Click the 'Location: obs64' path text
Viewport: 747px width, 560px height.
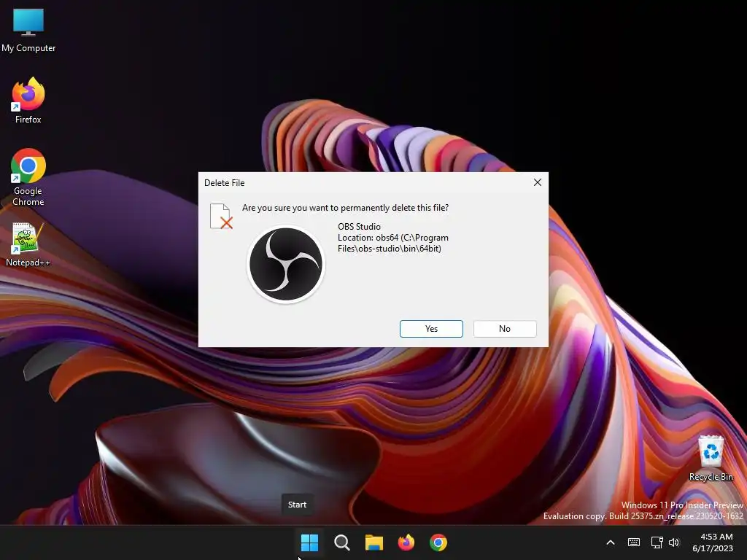[x=393, y=243]
